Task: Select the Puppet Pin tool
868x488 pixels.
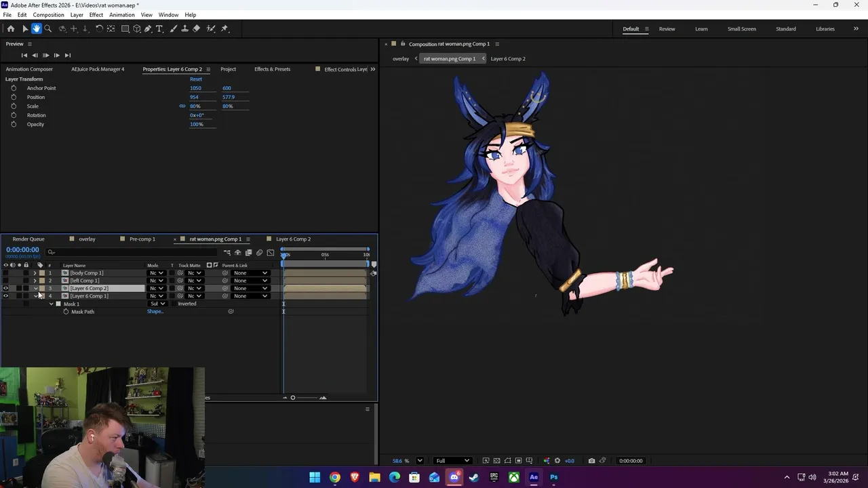Action: click(224, 28)
